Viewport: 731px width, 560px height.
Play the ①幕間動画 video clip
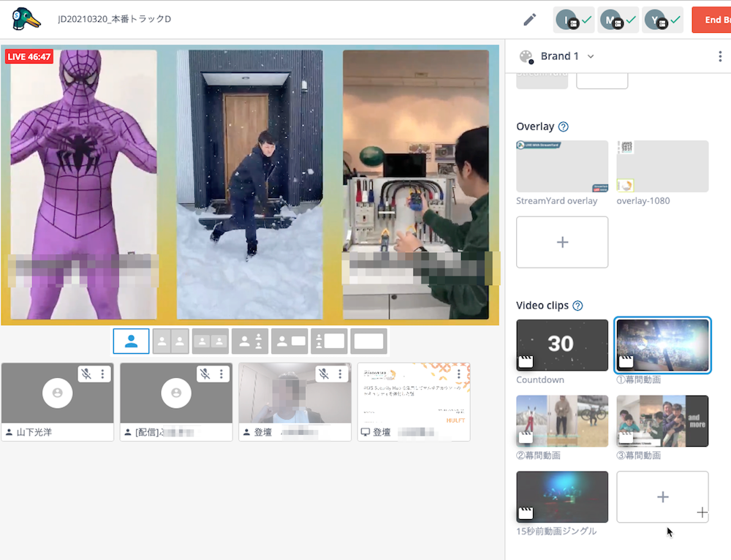(x=662, y=345)
